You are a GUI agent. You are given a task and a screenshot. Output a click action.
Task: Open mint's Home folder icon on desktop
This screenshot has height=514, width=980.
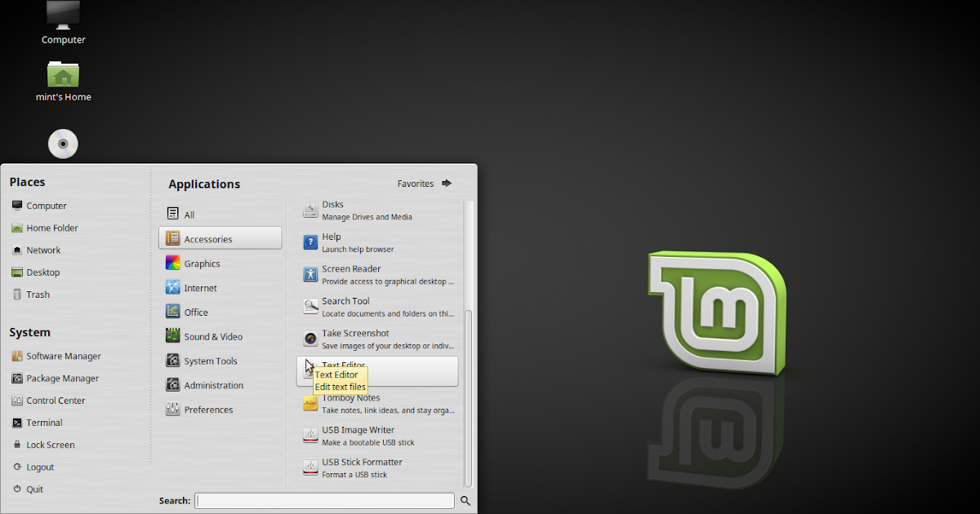63,75
